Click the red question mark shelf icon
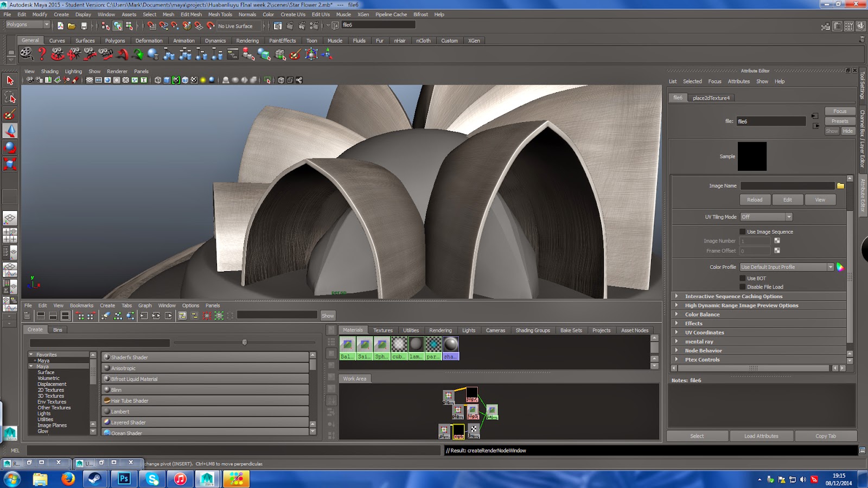The image size is (868, 488). click(x=42, y=54)
